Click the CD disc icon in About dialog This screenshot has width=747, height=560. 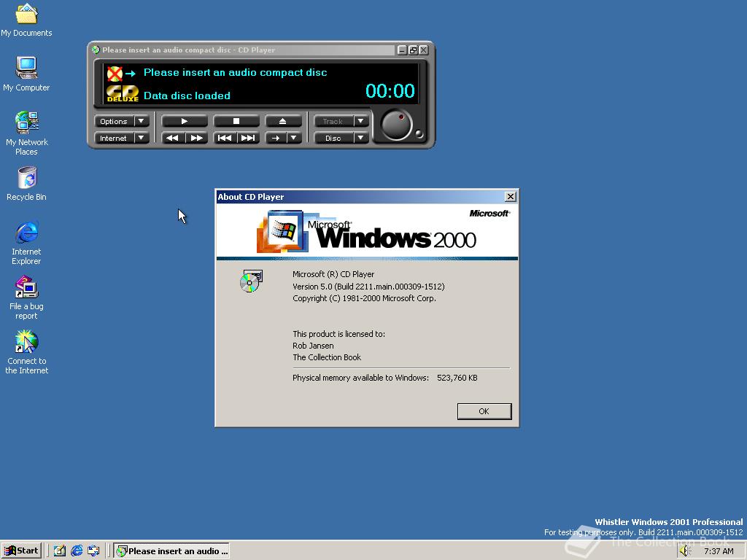tap(251, 281)
